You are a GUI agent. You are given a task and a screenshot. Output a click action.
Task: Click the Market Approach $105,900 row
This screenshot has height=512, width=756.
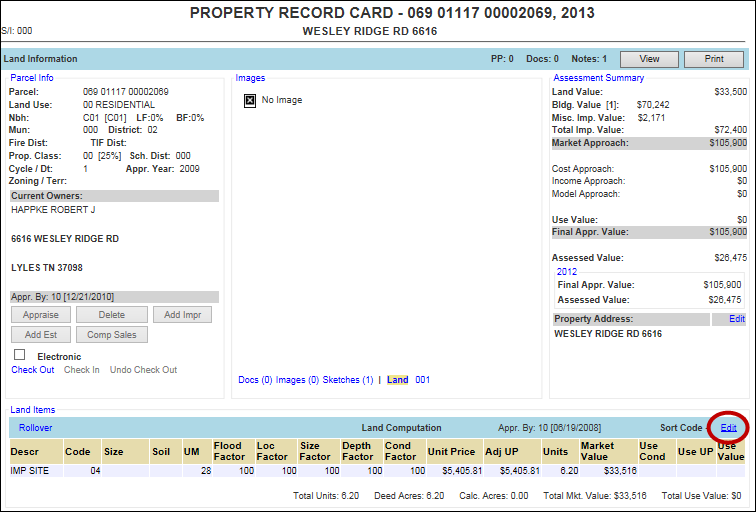(649, 143)
